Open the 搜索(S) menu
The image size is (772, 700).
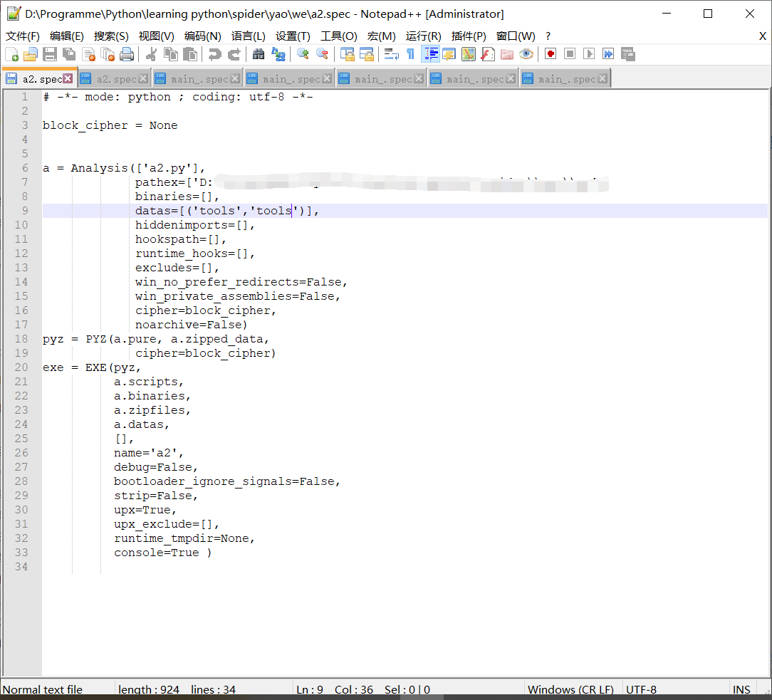tap(111, 36)
